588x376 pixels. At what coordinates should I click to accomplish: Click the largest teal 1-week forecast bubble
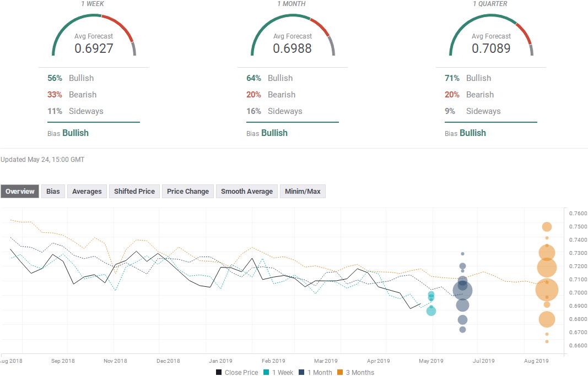pos(431,311)
